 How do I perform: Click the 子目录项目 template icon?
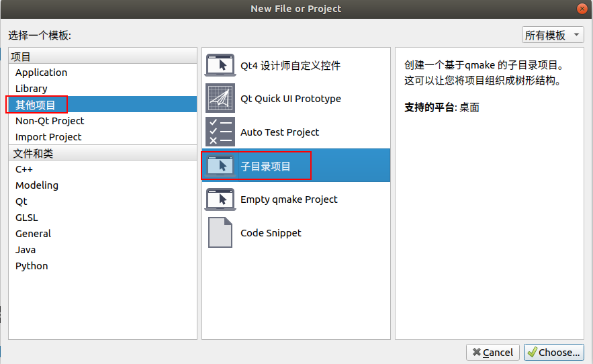tap(220, 166)
